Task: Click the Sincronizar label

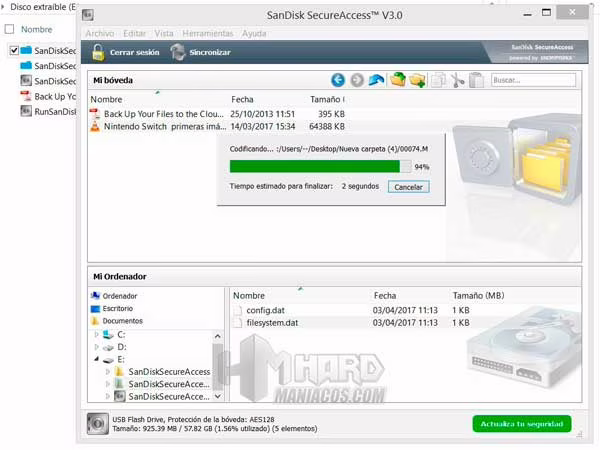Action: (210, 52)
